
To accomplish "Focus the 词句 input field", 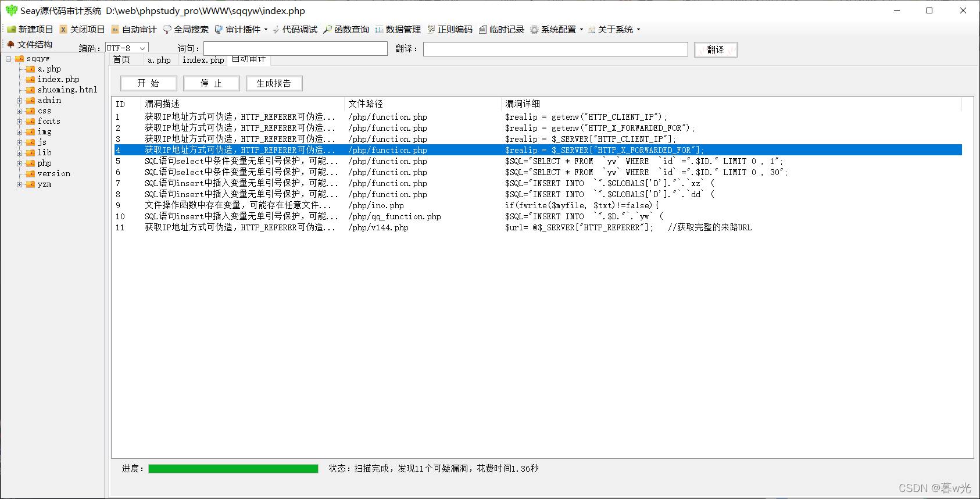I will point(295,49).
